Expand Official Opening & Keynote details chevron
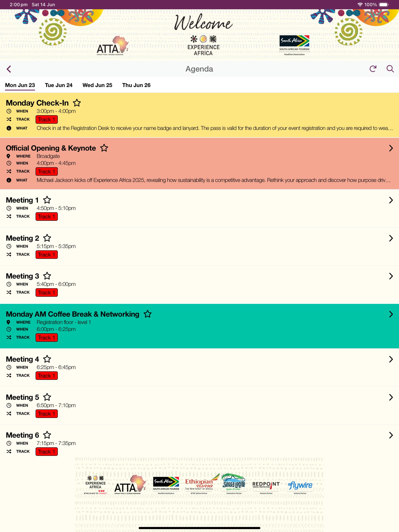This screenshot has width=399, height=532. point(391,148)
